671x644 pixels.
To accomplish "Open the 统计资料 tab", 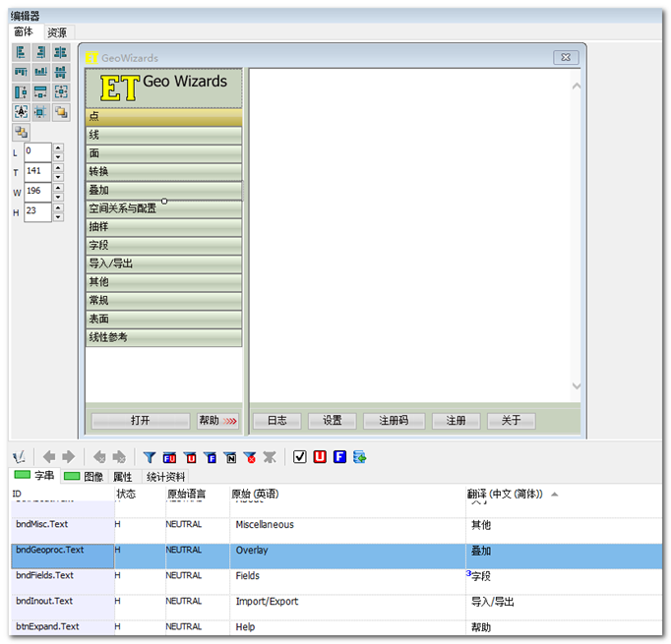I will click(165, 477).
